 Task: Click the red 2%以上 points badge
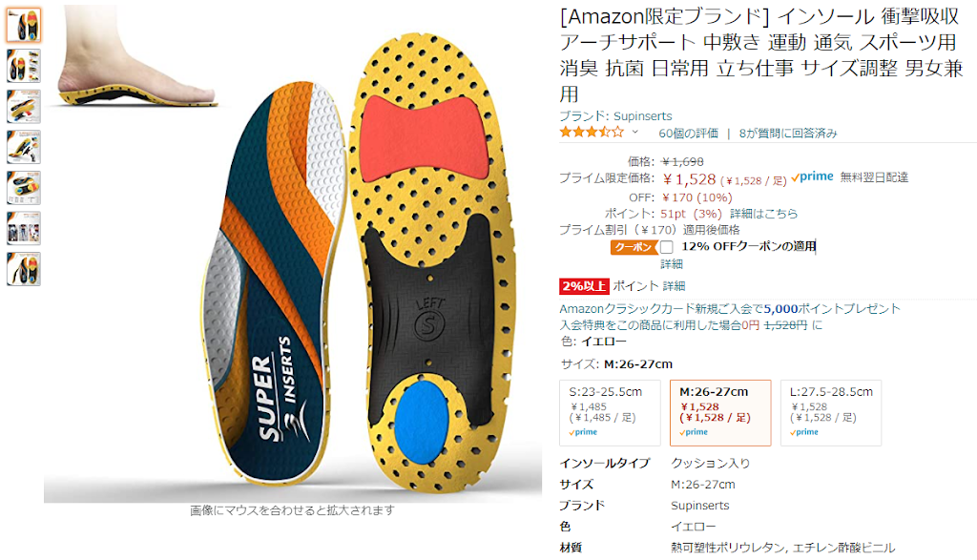584,286
